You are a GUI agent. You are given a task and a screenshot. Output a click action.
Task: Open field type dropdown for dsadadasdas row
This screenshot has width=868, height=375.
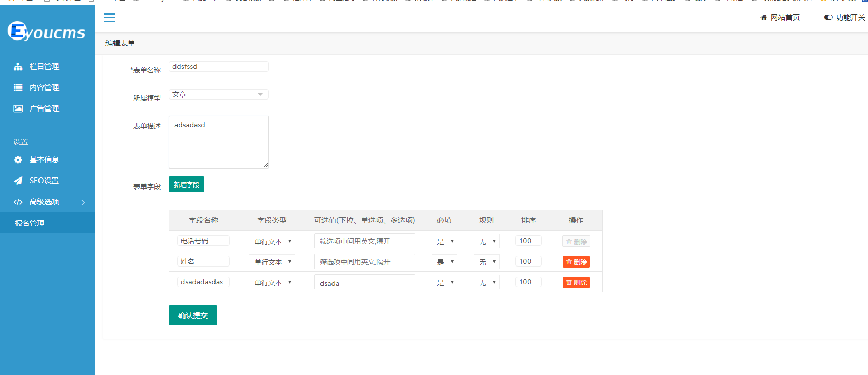[x=272, y=282]
